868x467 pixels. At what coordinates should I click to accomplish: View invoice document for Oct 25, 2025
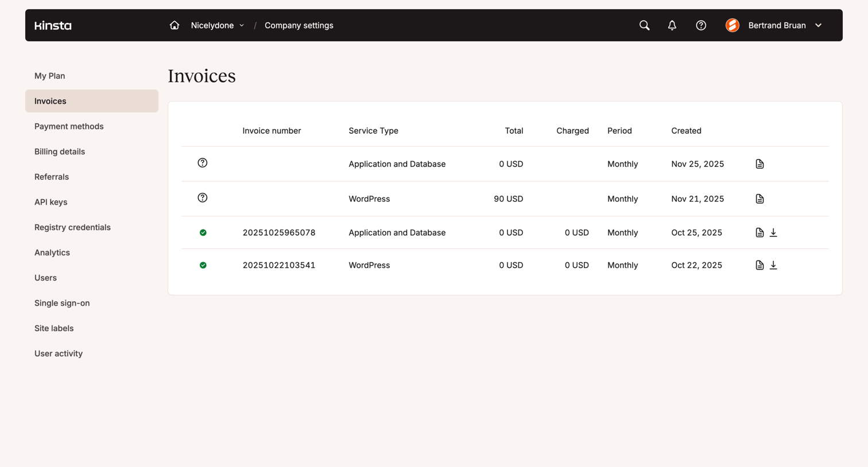[x=759, y=232]
